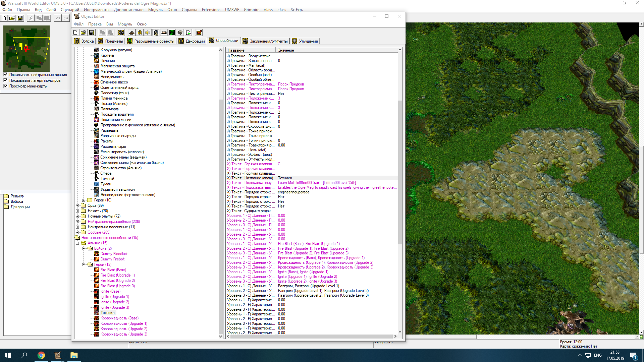Image resolution: width=644 pixels, height=362 pixels.
Task: Expand the Герои (16) folder
Action: pyautogui.click(x=84, y=200)
